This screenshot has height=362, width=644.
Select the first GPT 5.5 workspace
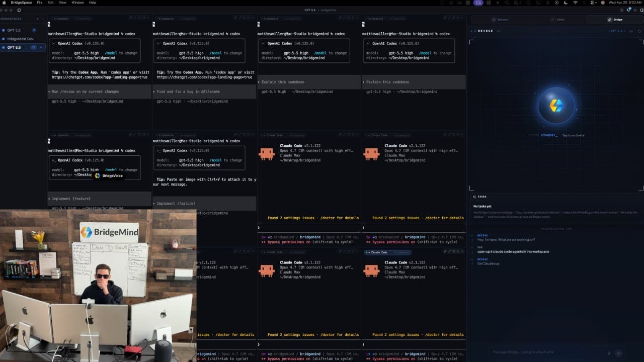coord(14,30)
